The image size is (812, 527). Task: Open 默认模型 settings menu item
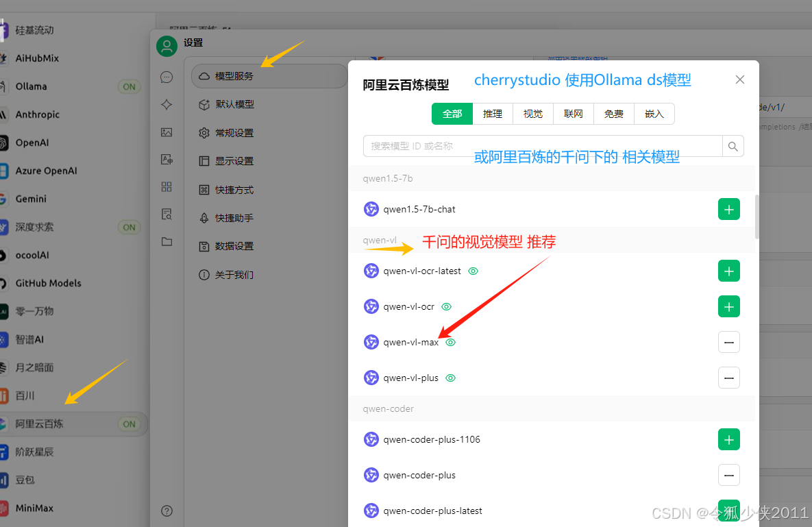(x=269, y=104)
